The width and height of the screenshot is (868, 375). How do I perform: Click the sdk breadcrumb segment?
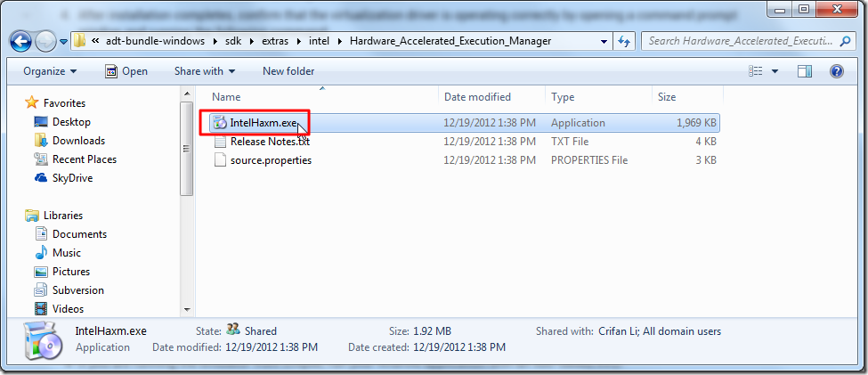[233, 41]
